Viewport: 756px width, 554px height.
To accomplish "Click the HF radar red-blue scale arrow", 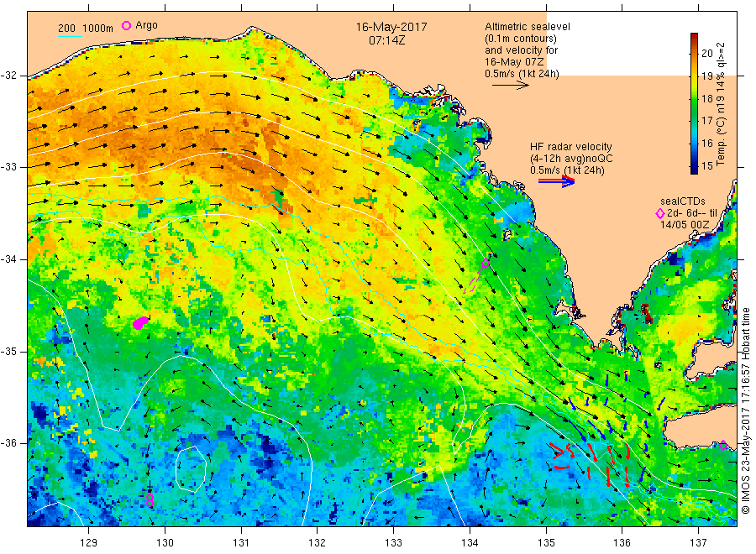I will [x=557, y=181].
